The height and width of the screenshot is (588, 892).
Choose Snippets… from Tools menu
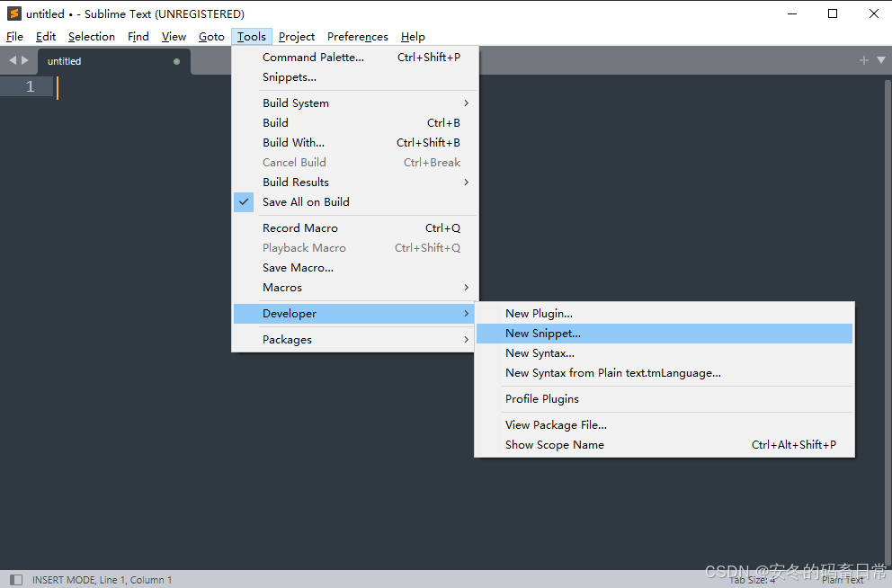(x=355, y=76)
